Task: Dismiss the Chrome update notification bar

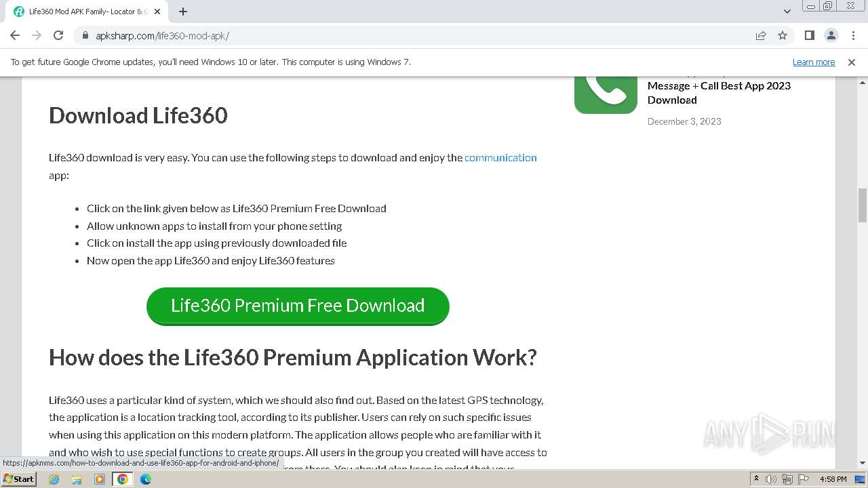Action: click(x=852, y=62)
